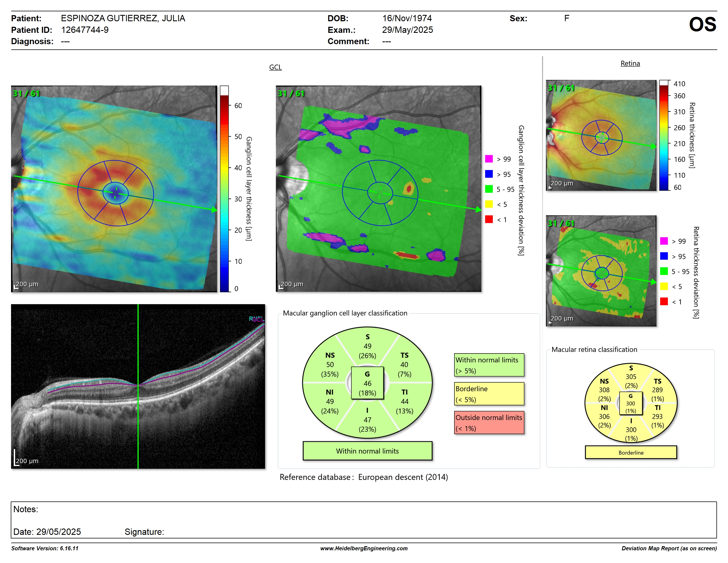The width and height of the screenshot is (728, 563).
Task: Click the retina TI sector value 293
Action: (x=657, y=416)
